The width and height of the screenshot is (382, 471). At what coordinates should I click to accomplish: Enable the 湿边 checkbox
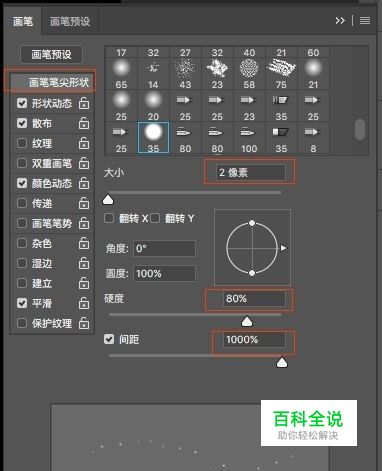tap(22, 263)
